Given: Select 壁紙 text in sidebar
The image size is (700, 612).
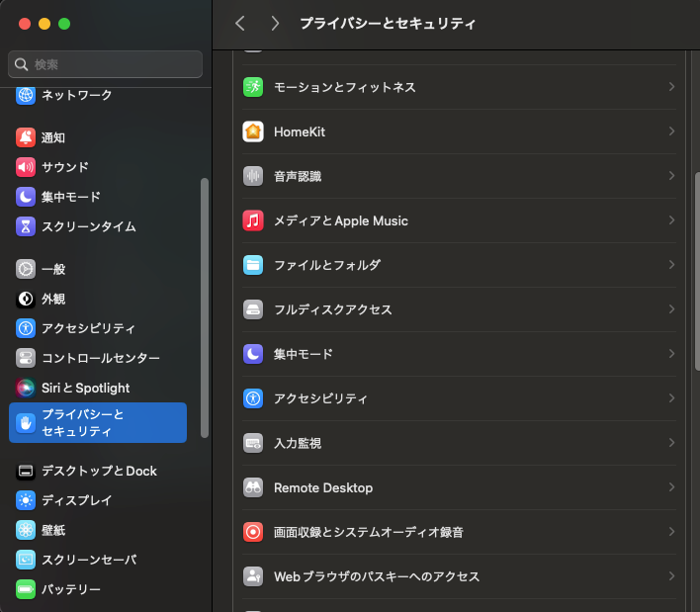Looking at the screenshot, I should 53,530.
